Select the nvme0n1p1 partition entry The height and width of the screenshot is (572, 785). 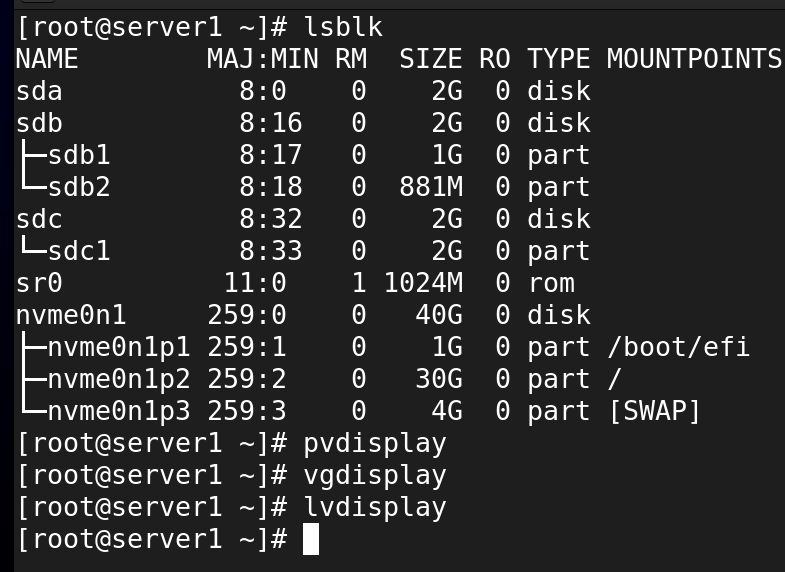coord(119,347)
